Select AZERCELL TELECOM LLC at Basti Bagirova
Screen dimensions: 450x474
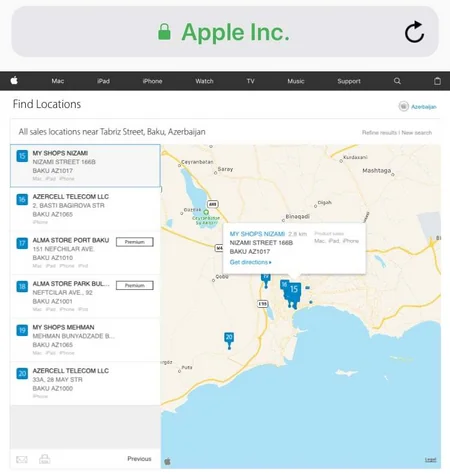click(85, 209)
